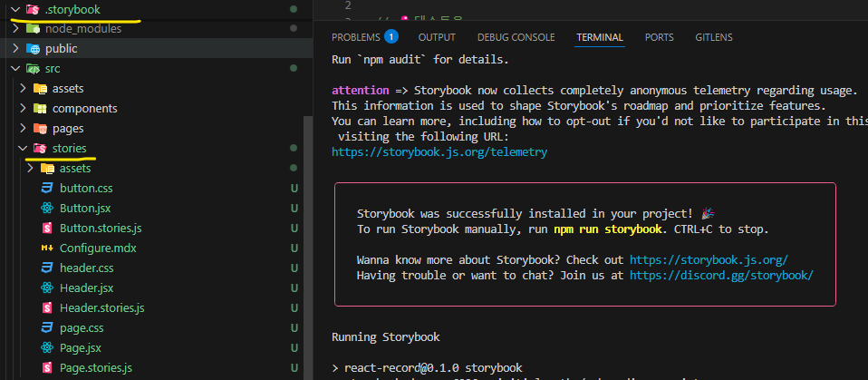Expand the components folder chevron
Screen dimensions: 868x380
pyautogui.click(x=23, y=109)
